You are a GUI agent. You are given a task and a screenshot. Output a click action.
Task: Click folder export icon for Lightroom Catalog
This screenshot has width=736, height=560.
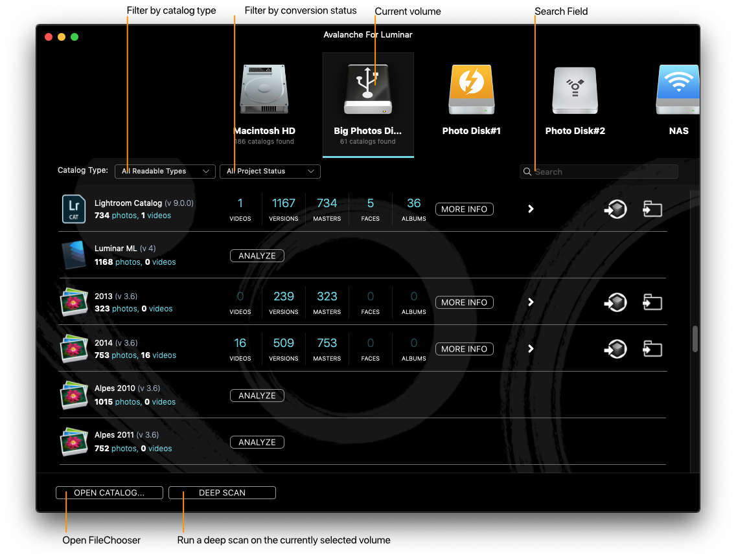coord(652,208)
